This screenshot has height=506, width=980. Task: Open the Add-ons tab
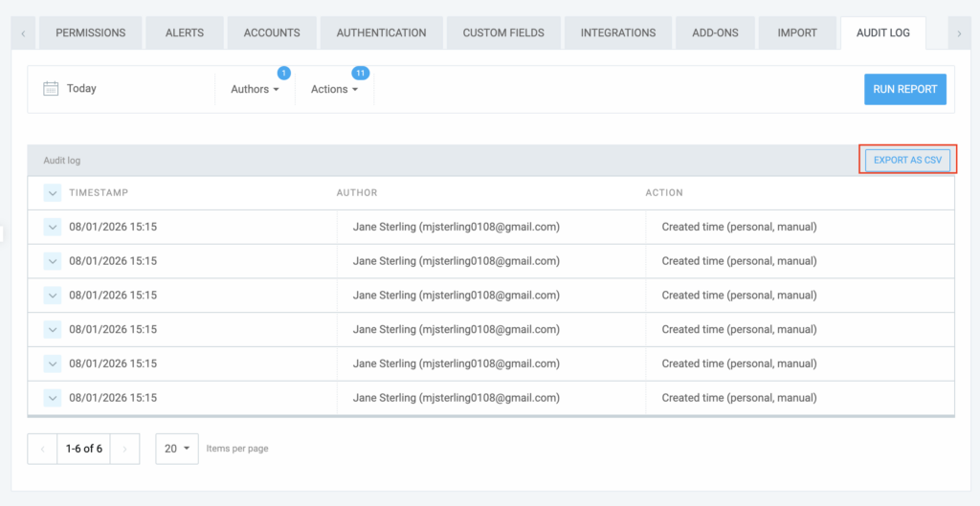[715, 33]
